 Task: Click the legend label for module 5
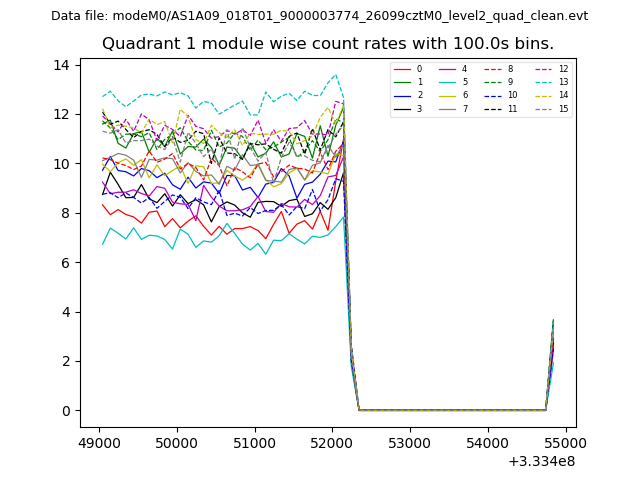point(464,82)
